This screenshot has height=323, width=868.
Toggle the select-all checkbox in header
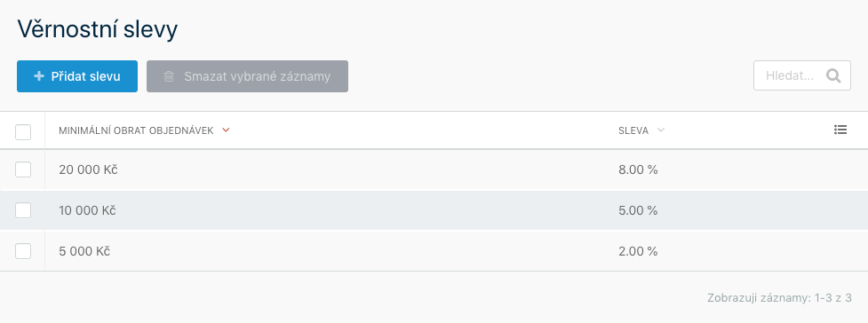(23, 132)
